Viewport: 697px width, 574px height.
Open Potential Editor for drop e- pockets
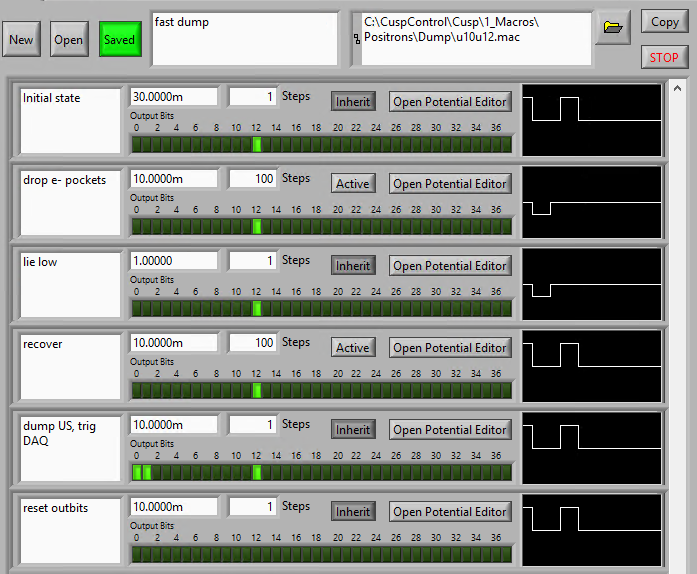[450, 184]
